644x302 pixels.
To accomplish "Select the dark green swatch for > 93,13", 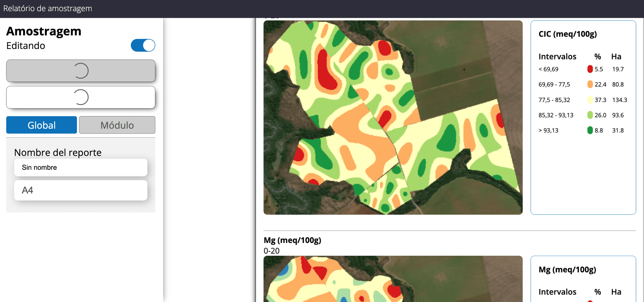I will tap(590, 131).
